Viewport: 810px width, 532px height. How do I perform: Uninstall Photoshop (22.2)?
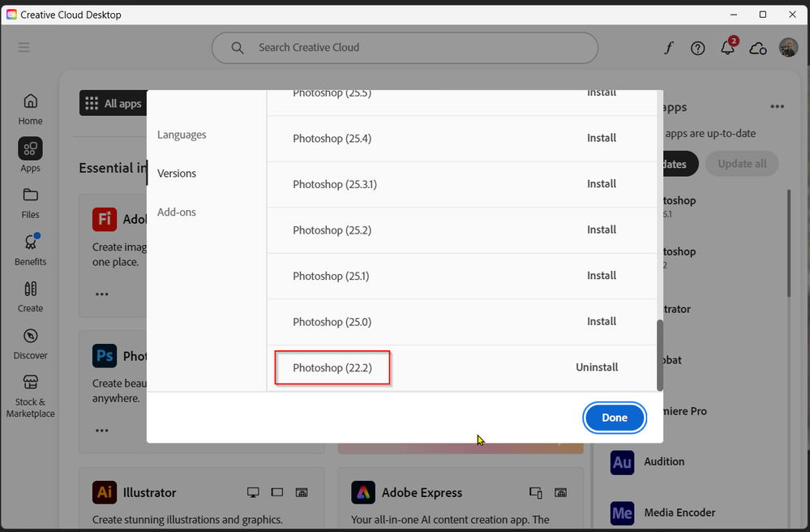tap(597, 367)
